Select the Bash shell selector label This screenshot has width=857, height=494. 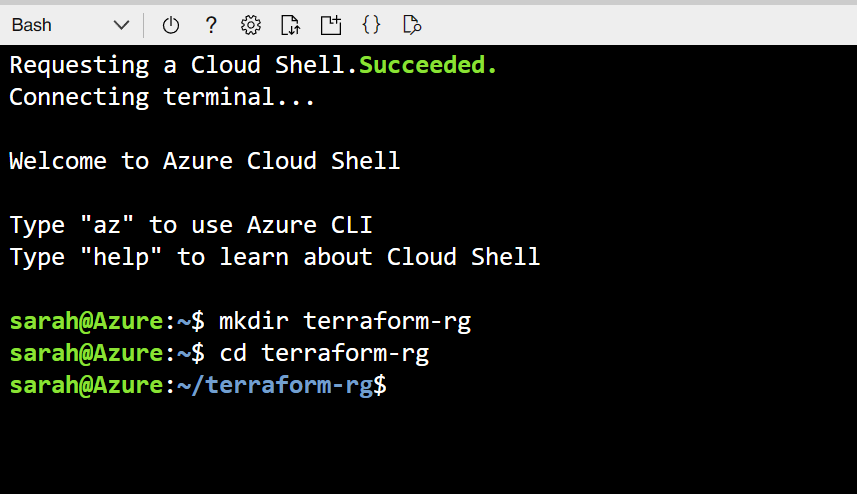click(32, 25)
